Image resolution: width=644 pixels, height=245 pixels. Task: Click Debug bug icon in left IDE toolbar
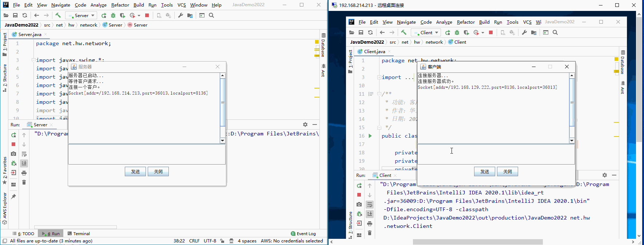pos(113,15)
